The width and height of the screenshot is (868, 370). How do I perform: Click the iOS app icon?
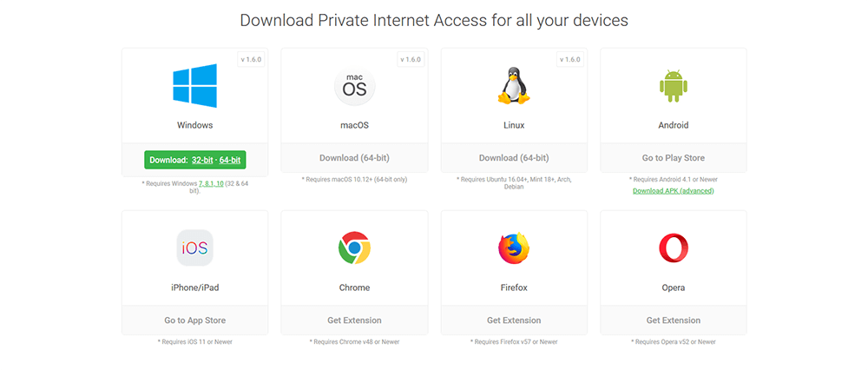[x=194, y=248]
